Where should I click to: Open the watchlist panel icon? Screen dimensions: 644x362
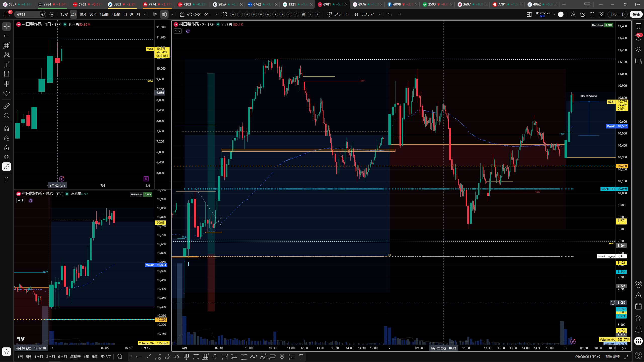(x=638, y=26)
